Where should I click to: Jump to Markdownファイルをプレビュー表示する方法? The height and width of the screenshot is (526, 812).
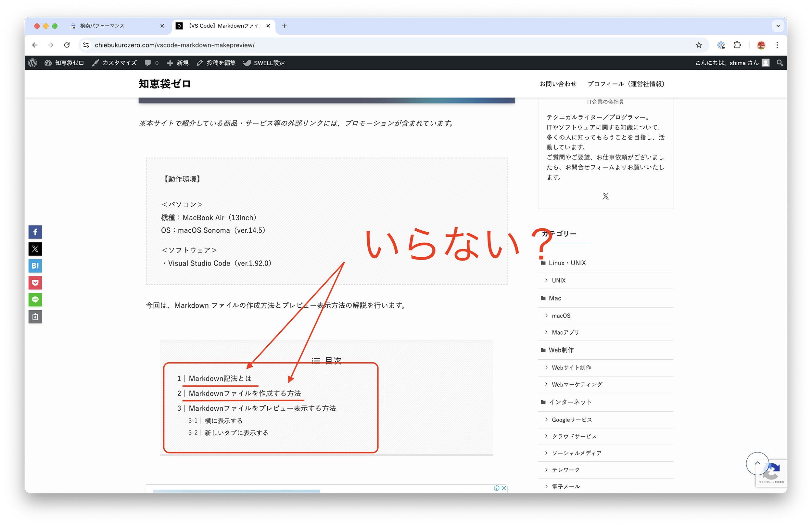pos(262,409)
